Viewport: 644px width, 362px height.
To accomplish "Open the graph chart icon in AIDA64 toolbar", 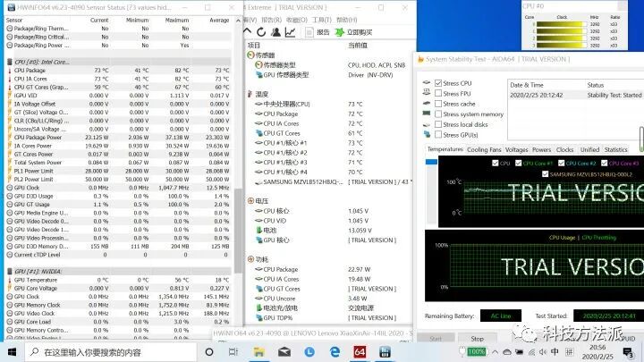I will [290, 32].
